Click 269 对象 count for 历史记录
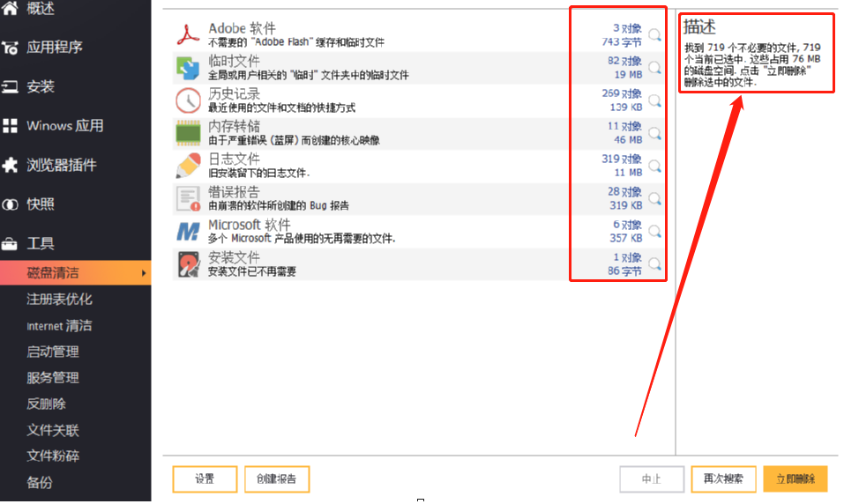The height and width of the screenshot is (504, 859). click(622, 93)
